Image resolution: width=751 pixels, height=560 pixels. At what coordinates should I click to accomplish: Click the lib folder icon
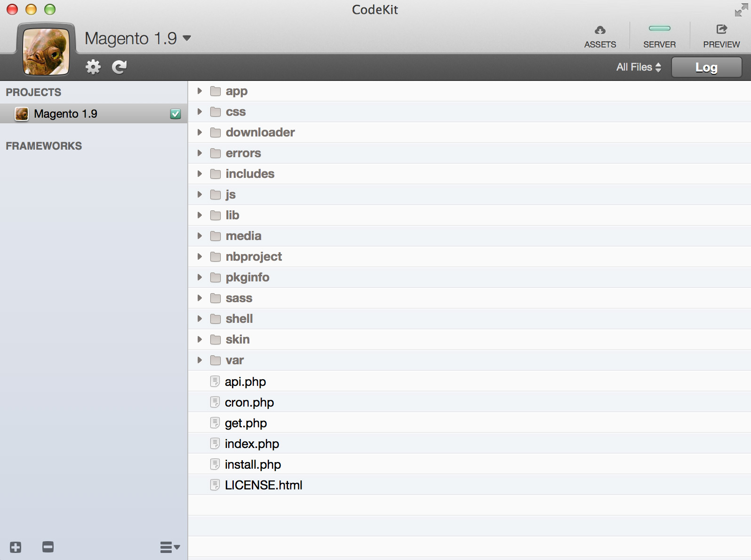(216, 215)
